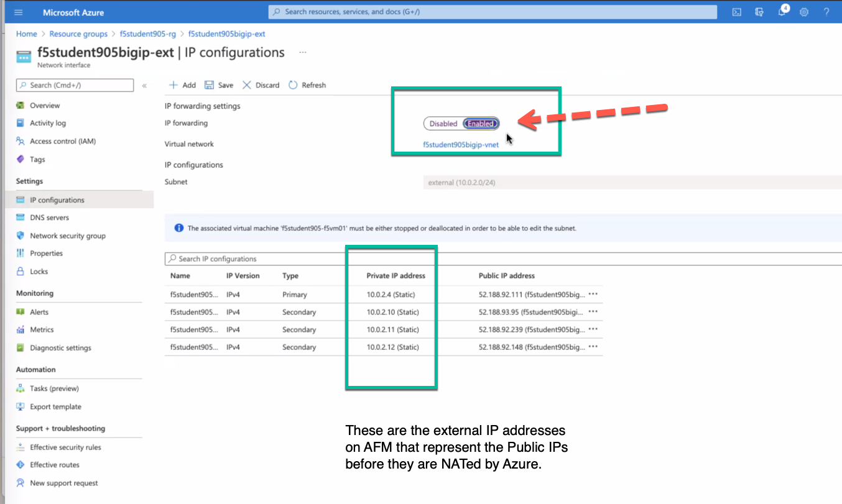
Task: Click the Access control (IAM) icon
Action: point(21,141)
